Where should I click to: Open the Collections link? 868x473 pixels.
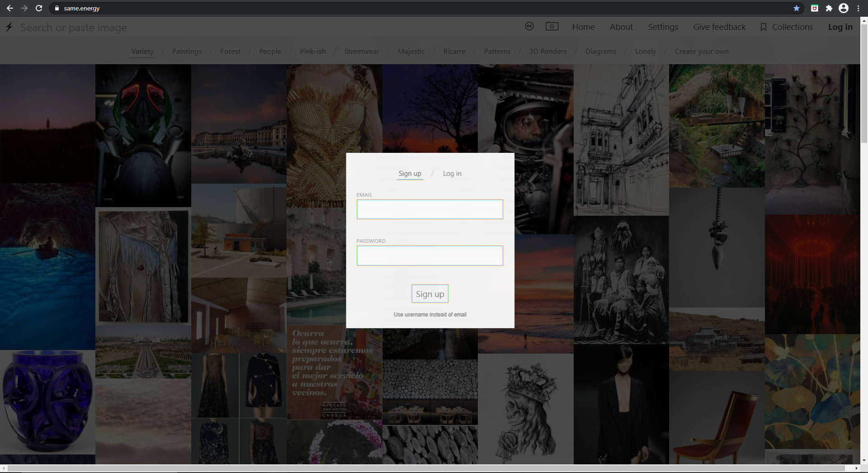793,27
